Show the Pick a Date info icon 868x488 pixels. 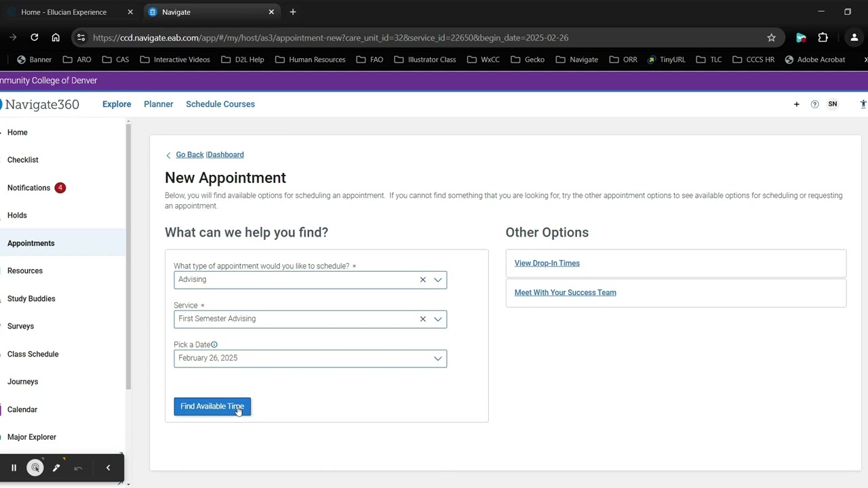tap(214, 345)
